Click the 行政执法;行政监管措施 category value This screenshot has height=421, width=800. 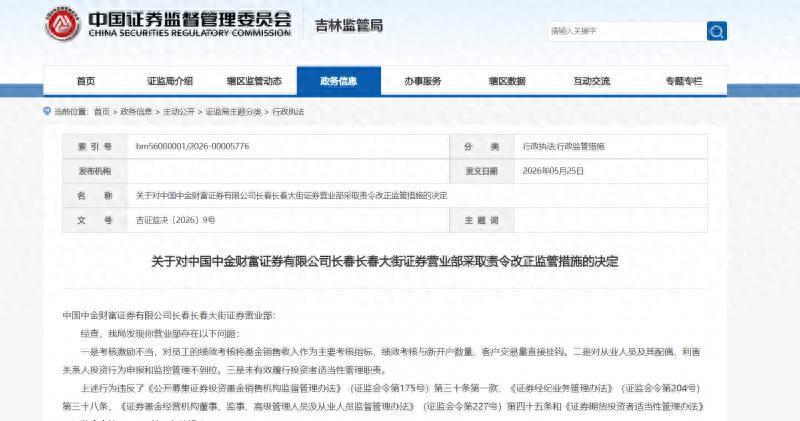563,146
